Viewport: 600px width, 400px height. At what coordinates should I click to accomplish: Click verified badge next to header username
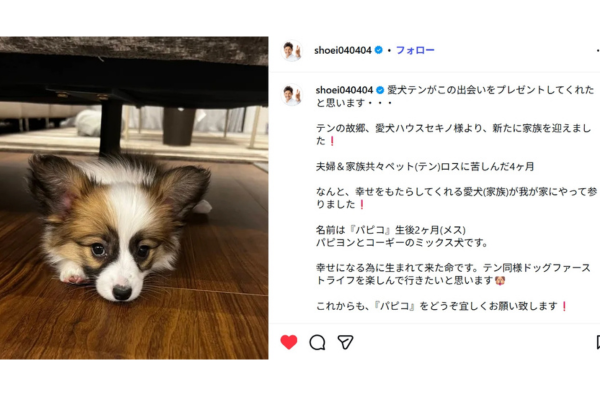click(x=378, y=50)
